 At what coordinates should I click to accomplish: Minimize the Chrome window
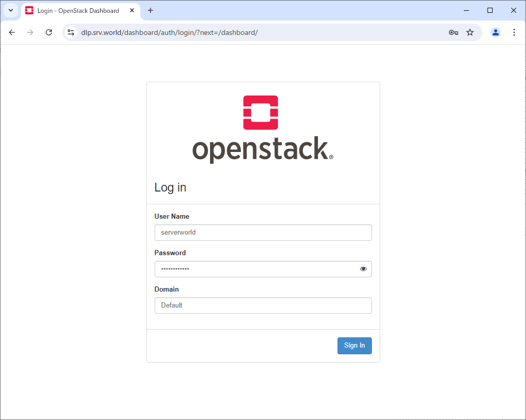tap(466, 10)
